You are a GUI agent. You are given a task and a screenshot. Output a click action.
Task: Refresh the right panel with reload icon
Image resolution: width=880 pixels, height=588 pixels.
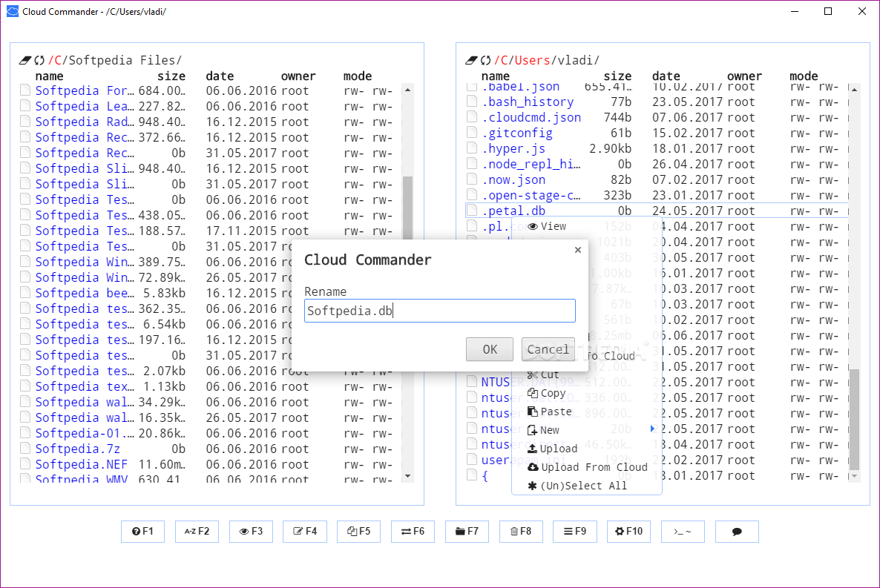pos(485,60)
